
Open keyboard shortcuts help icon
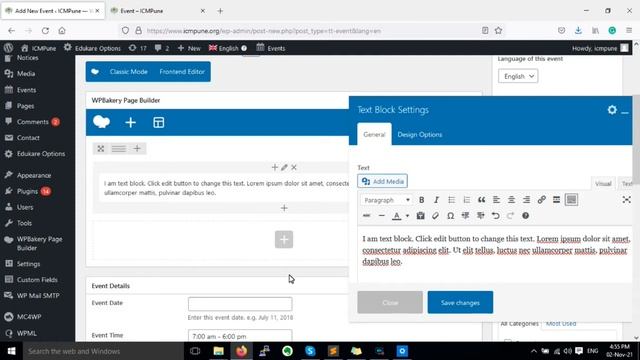(525, 216)
